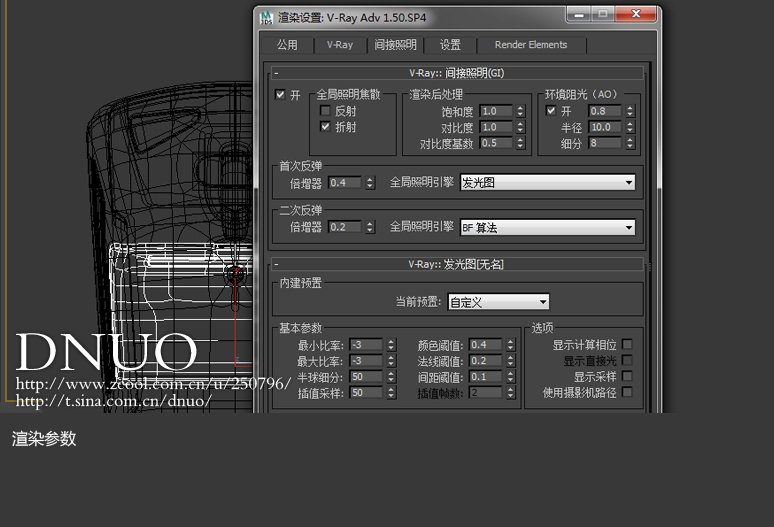Toggle 折射 GI caustics checkbox
The width and height of the screenshot is (774, 527).
[325, 126]
